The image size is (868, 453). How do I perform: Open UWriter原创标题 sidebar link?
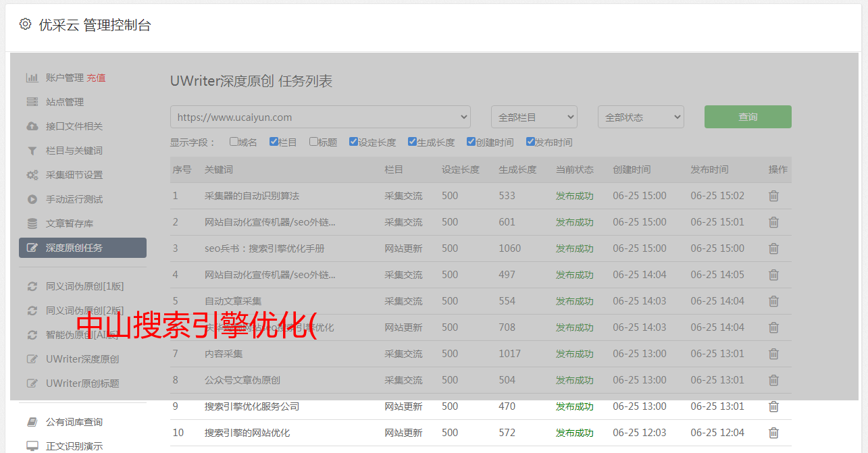82,383
